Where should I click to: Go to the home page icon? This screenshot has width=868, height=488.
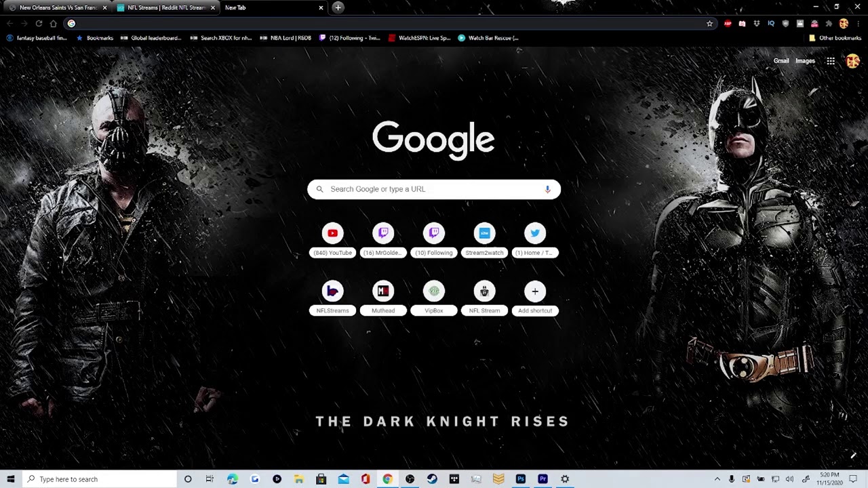point(54,24)
